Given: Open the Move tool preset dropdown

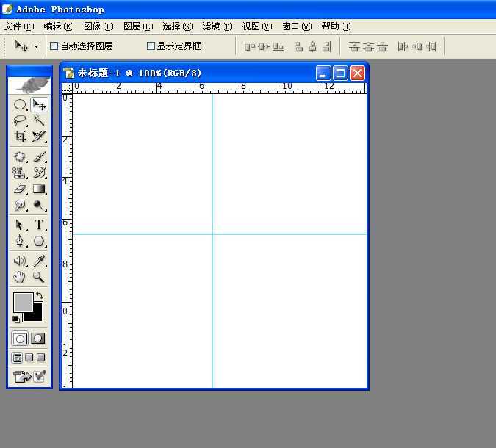Looking at the screenshot, I should (36, 47).
